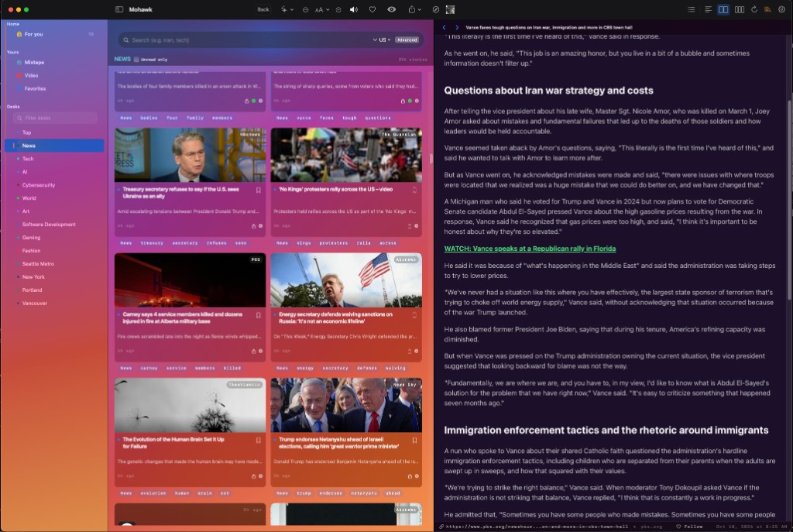This screenshot has width=793, height=532.
Task: Expand the sparkle AI actions dropdown
Action: (x=287, y=9)
